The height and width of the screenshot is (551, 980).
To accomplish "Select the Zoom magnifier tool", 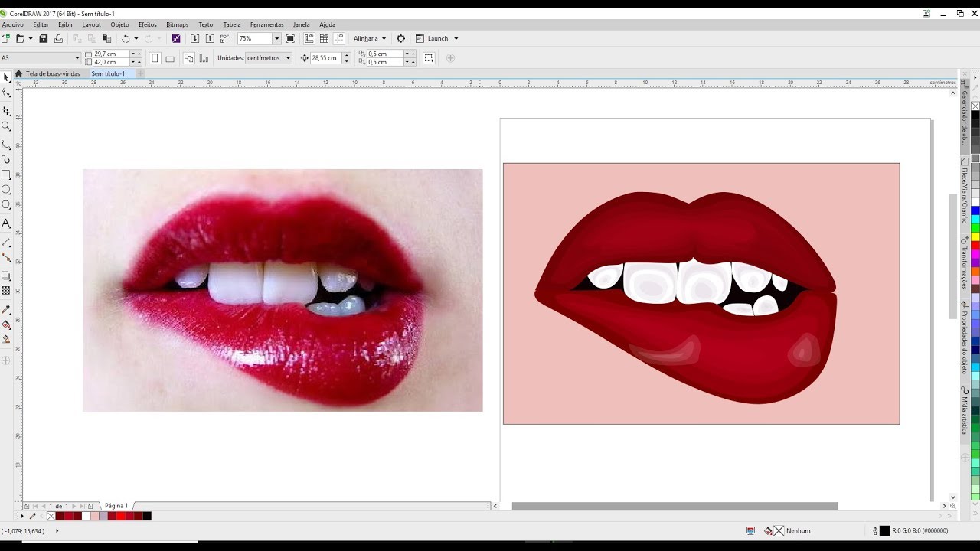I will click(x=6, y=126).
